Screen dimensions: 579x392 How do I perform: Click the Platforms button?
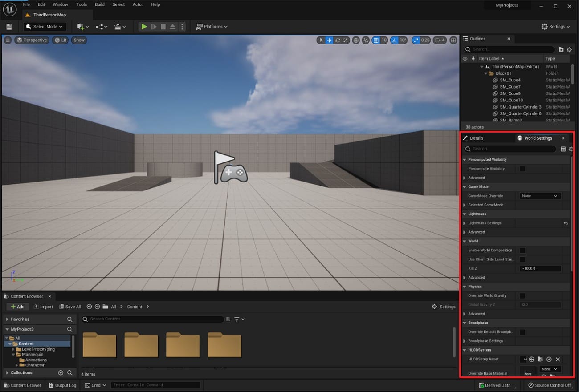(212, 27)
